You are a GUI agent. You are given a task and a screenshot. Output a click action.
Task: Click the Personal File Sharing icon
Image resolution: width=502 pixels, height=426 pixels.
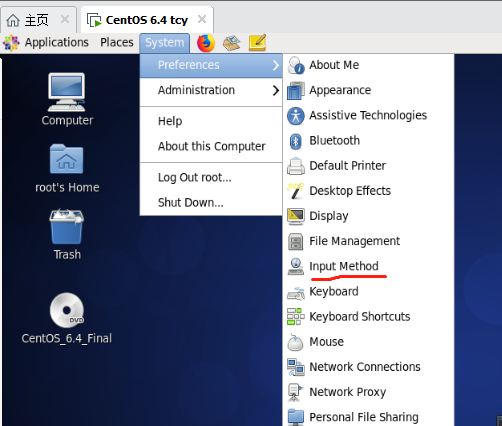coord(296,417)
